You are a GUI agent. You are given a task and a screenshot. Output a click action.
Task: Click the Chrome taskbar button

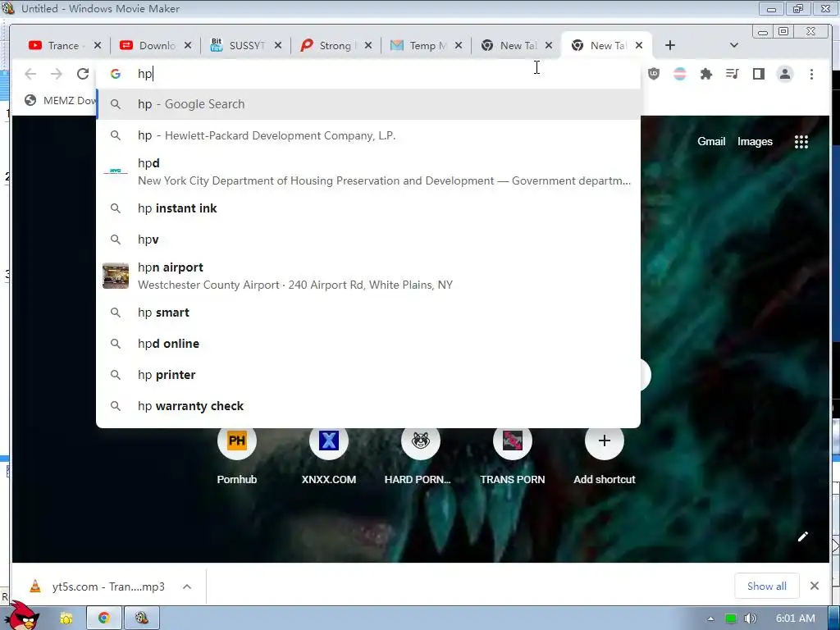point(104,619)
